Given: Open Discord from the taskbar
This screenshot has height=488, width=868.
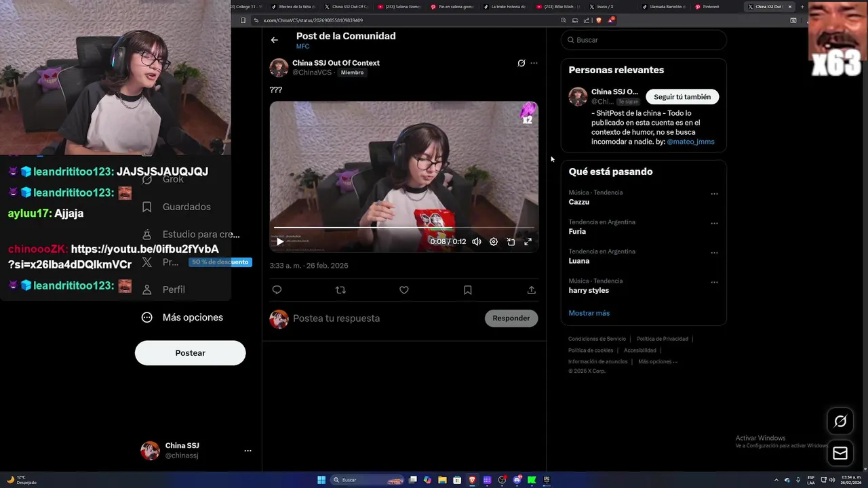Looking at the screenshot, I should click(x=517, y=480).
